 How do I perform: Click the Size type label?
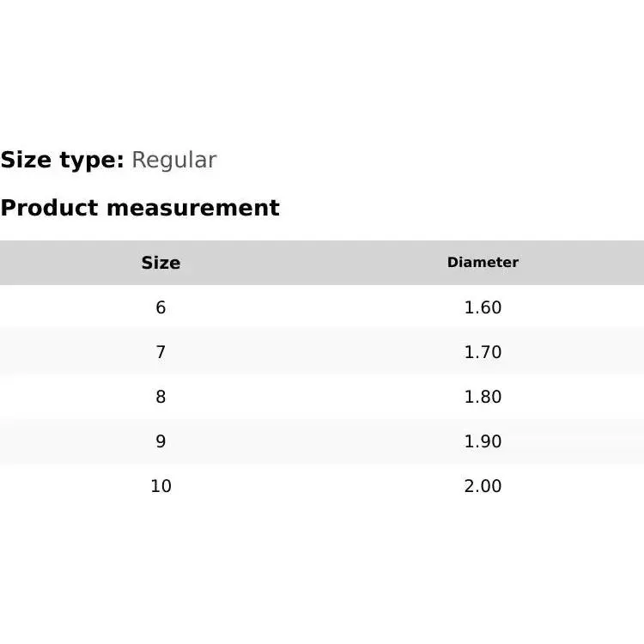tap(62, 161)
